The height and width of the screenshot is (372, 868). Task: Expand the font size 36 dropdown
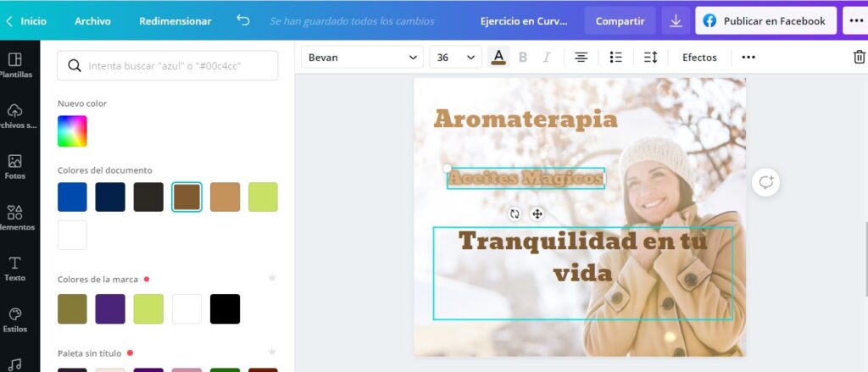455,57
